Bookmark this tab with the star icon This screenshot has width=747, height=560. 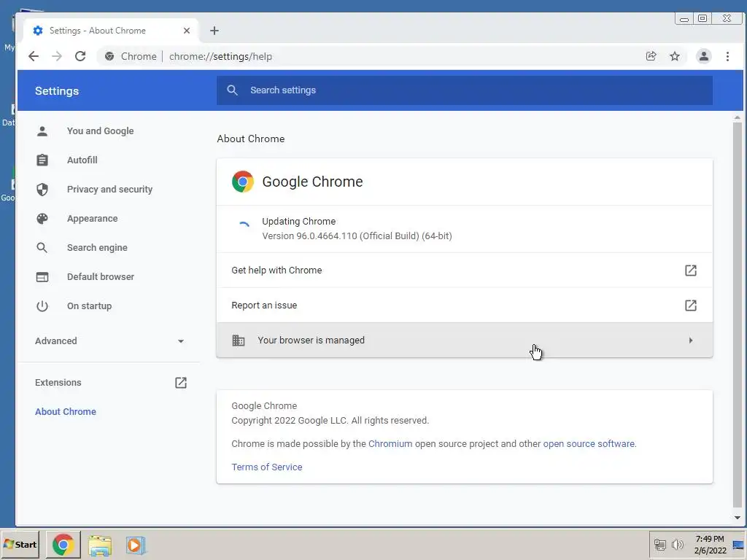tap(675, 56)
